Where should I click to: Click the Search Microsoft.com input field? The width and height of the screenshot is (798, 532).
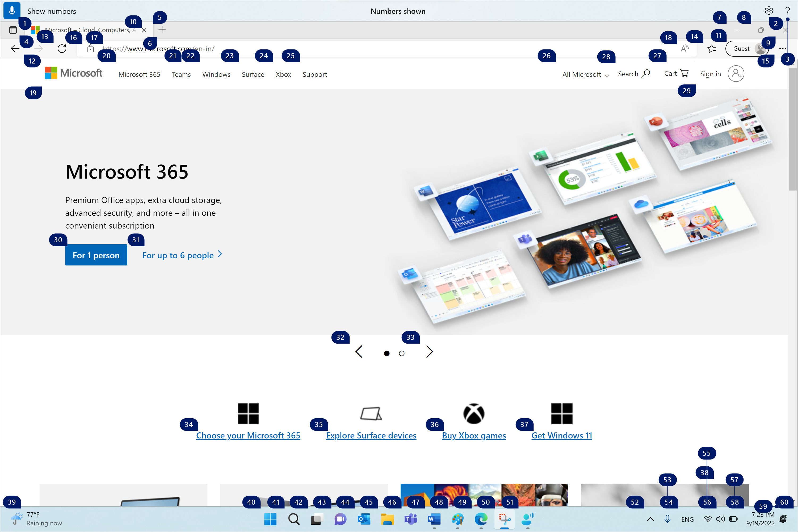pyautogui.click(x=634, y=73)
